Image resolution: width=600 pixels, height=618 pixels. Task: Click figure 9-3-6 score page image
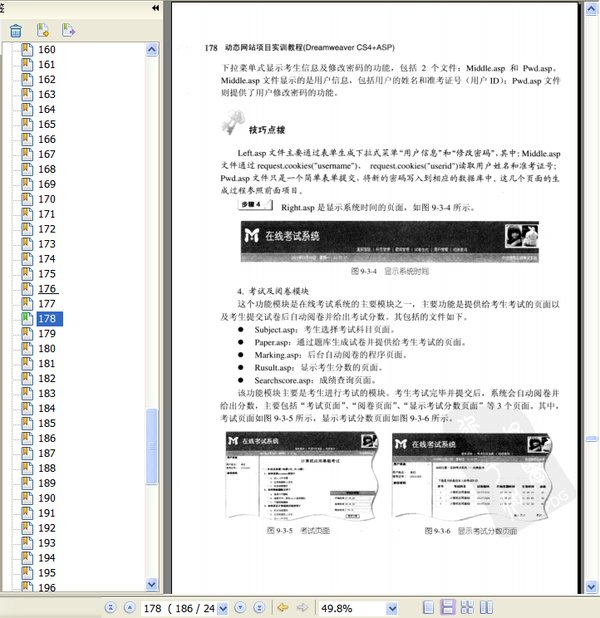(471, 476)
